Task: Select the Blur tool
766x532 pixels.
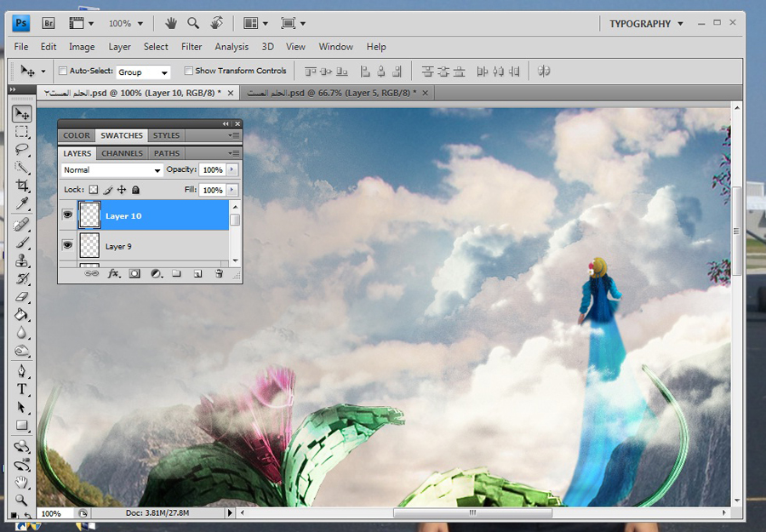Action: coord(21,332)
